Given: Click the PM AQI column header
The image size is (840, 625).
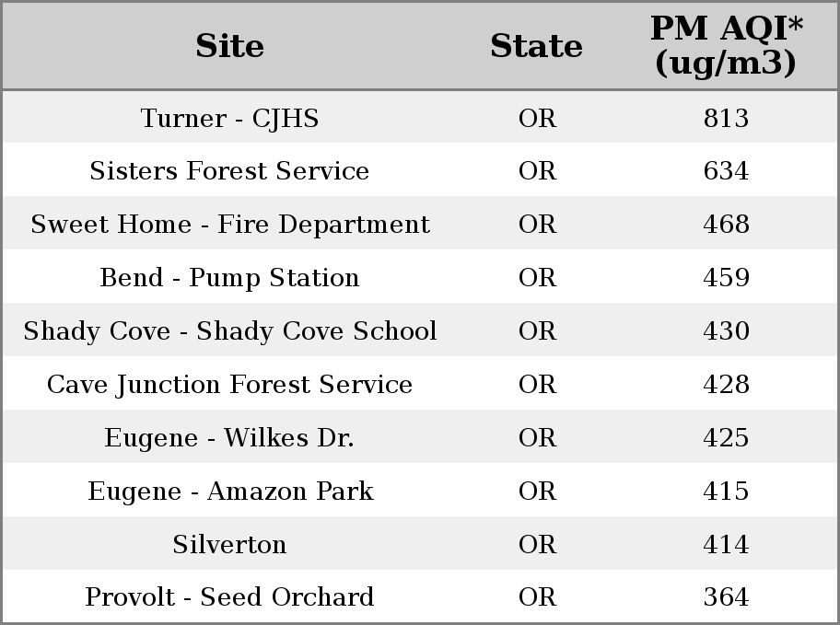Looking at the screenshot, I should pos(727,45).
